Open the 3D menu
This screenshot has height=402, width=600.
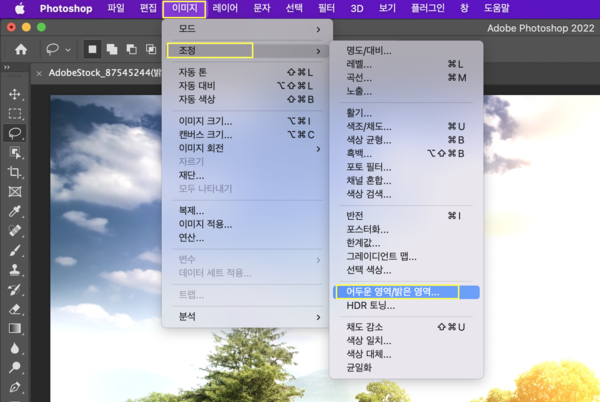[x=357, y=8]
